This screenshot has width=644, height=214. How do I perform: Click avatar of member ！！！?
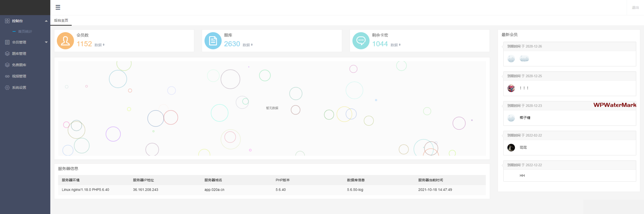tap(511, 88)
